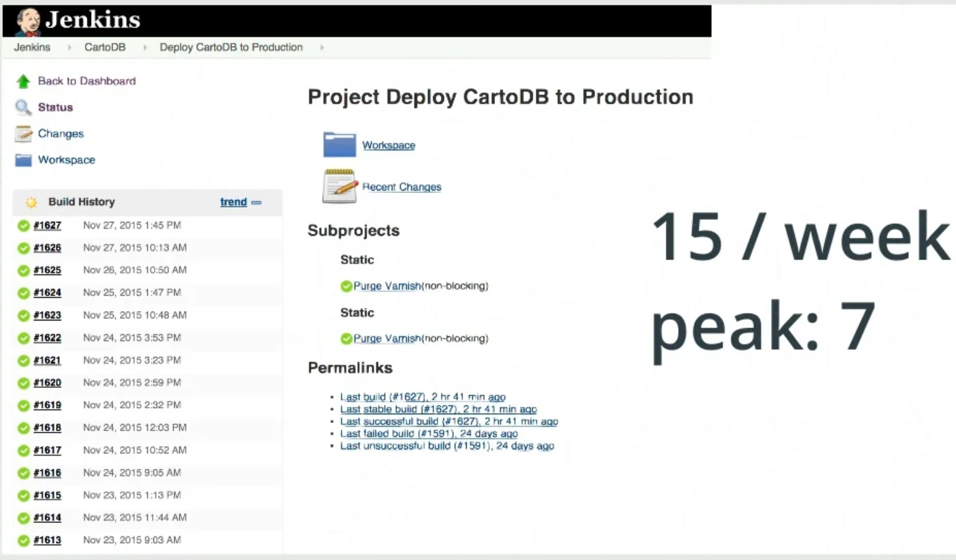
Task: Collapse the Build History trend minus button
Action: pos(257,202)
